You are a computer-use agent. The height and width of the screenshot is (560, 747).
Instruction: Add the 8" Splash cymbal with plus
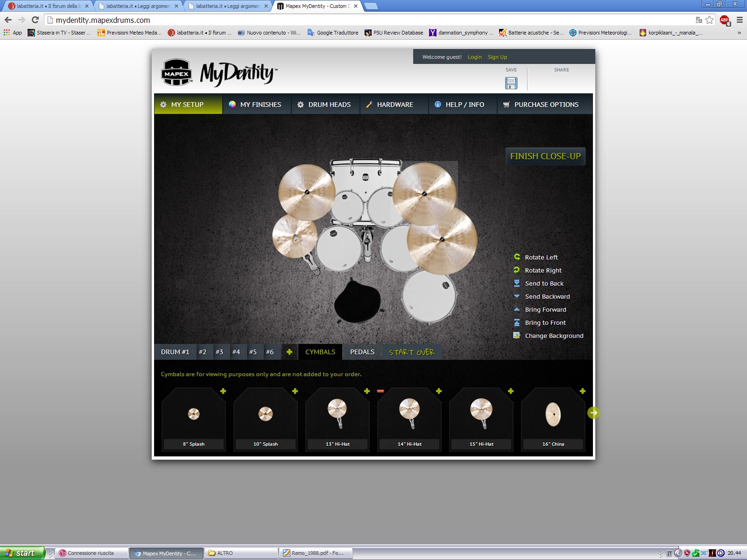[223, 391]
